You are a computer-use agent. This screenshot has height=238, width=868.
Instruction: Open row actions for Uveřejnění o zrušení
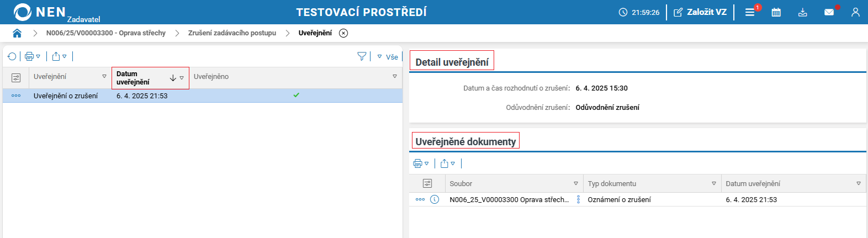click(16, 96)
